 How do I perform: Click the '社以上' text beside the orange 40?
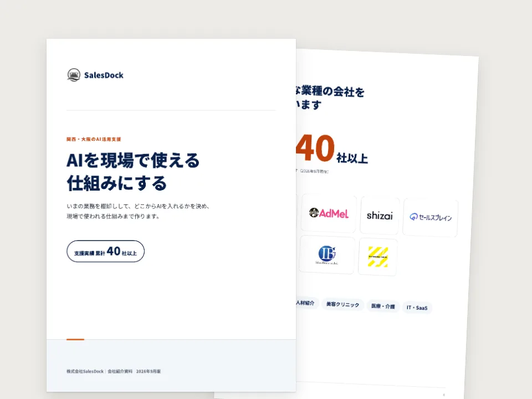pos(352,158)
